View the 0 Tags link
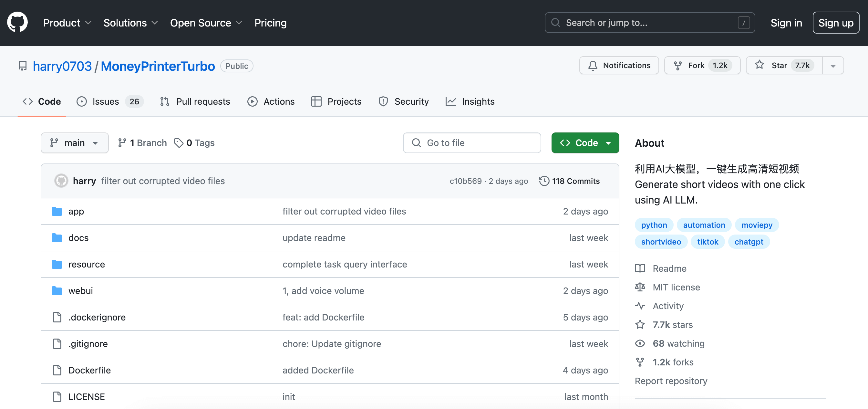 194,142
